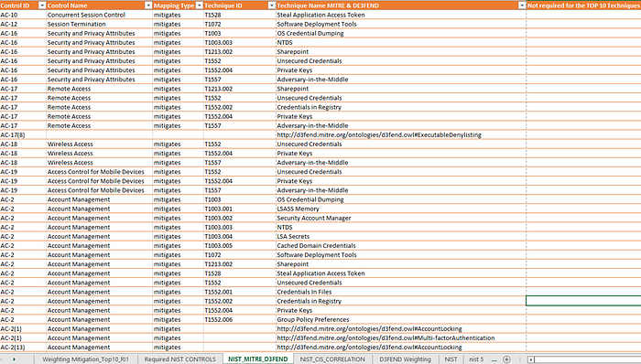This screenshot has height=364, width=641.
Task: Select the LSA Secrets cell
Action: [x=401, y=236]
